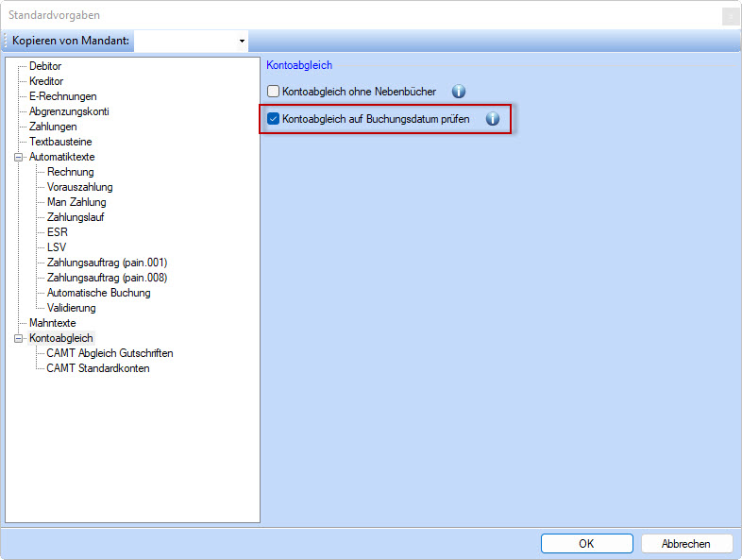Image resolution: width=742 pixels, height=560 pixels.
Task: Select Debitor in the tree
Action: tap(45, 66)
